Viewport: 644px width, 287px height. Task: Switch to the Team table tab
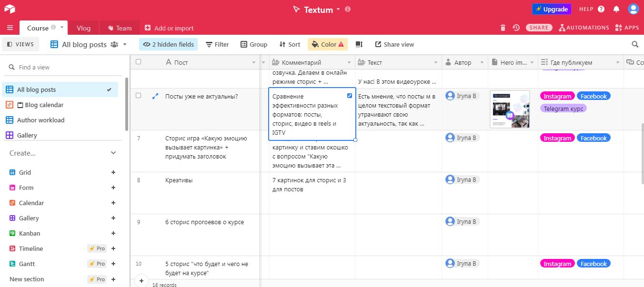[x=119, y=28]
